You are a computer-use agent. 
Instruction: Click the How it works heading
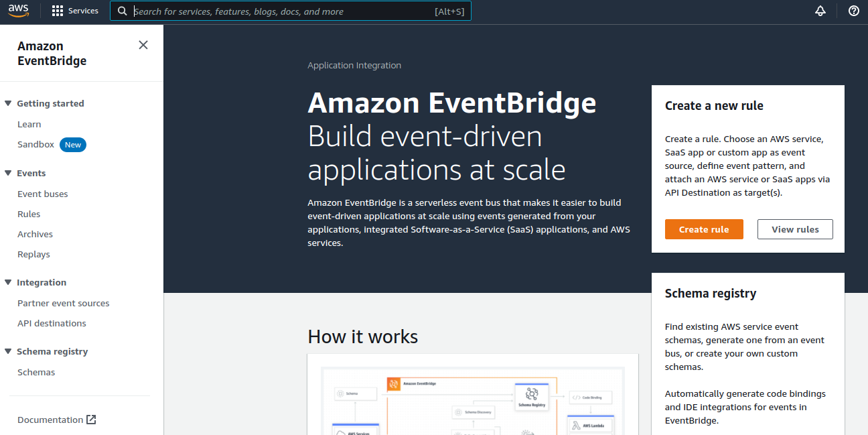tap(363, 336)
